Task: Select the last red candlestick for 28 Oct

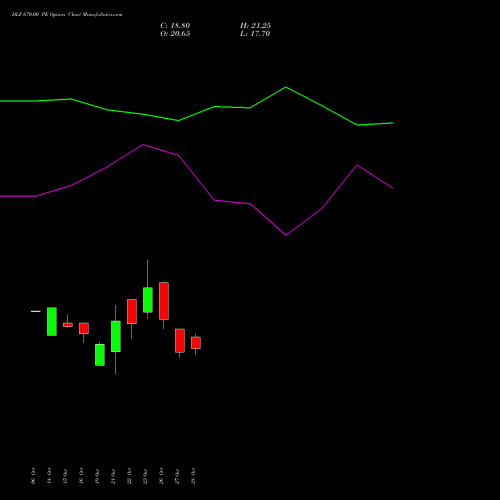Action: [x=196, y=343]
